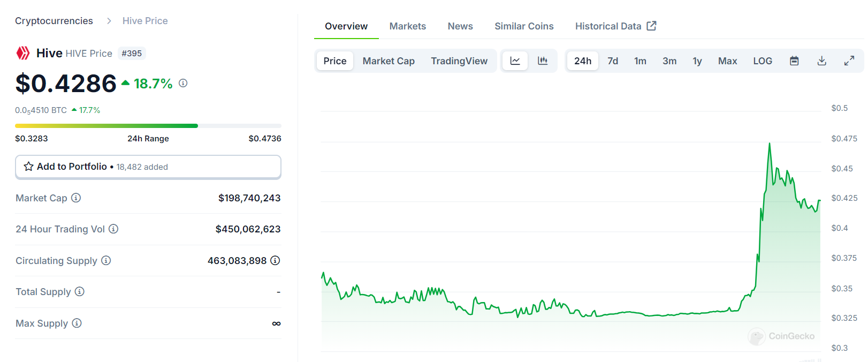Show Total Supply info icon
This screenshot has width=868, height=362.
pos(79,291)
